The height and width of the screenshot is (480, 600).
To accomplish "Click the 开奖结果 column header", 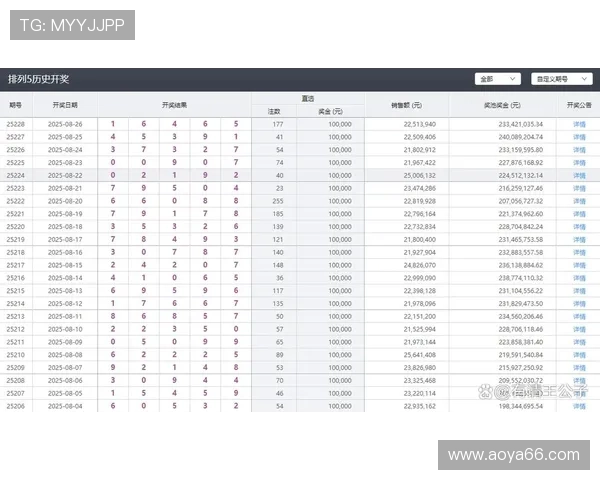I will (174, 104).
